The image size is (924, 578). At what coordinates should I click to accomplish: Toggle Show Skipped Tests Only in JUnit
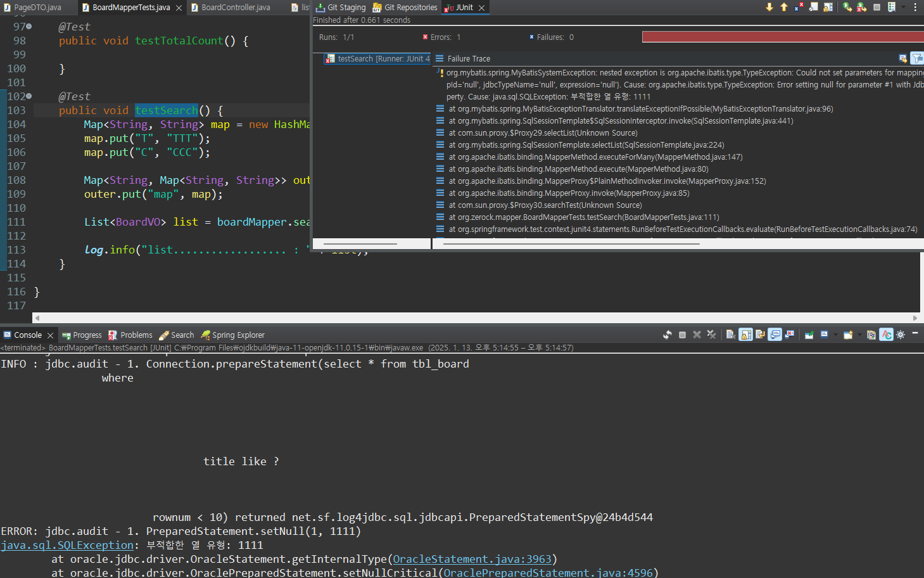point(813,7)
